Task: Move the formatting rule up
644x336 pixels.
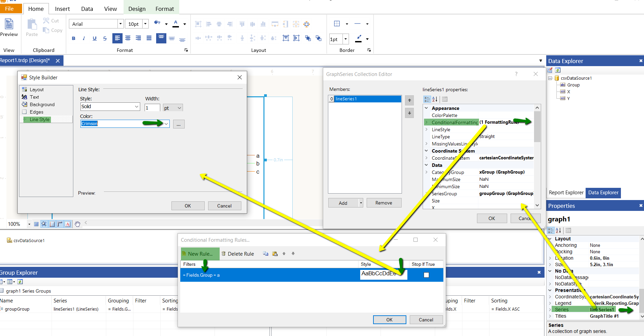Action: click(284, 254)
